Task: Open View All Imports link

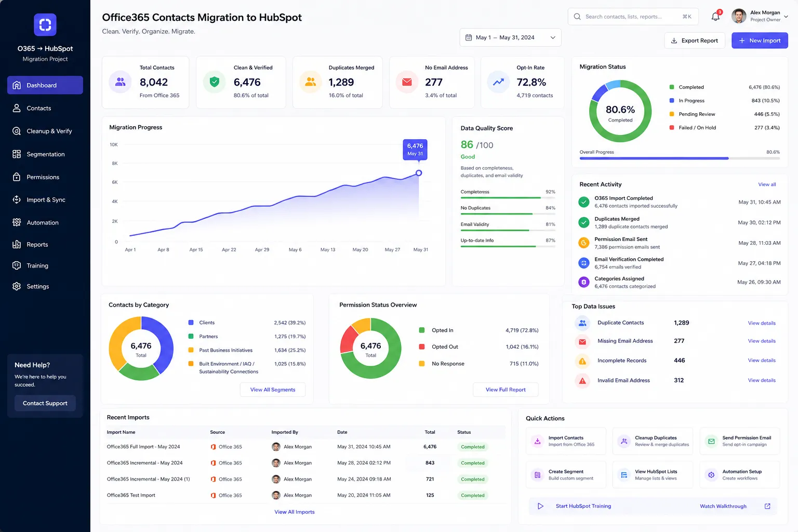Action: pyautogui.click(x=295, y=512)
